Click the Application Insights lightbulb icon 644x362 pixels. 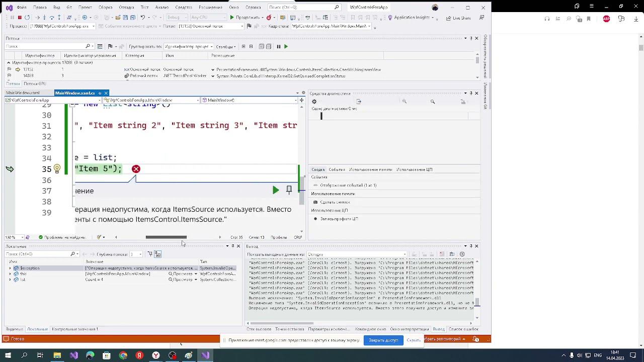[390, 18]
